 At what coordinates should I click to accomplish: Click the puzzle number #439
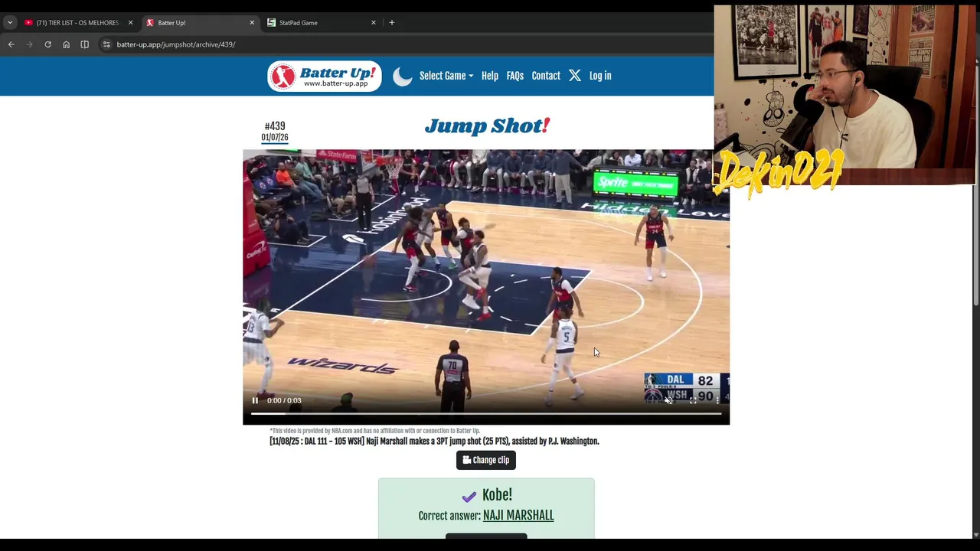coord(275,126)
